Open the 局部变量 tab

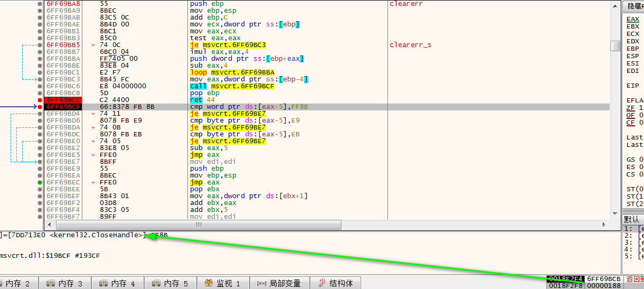[x=279, y=283]
